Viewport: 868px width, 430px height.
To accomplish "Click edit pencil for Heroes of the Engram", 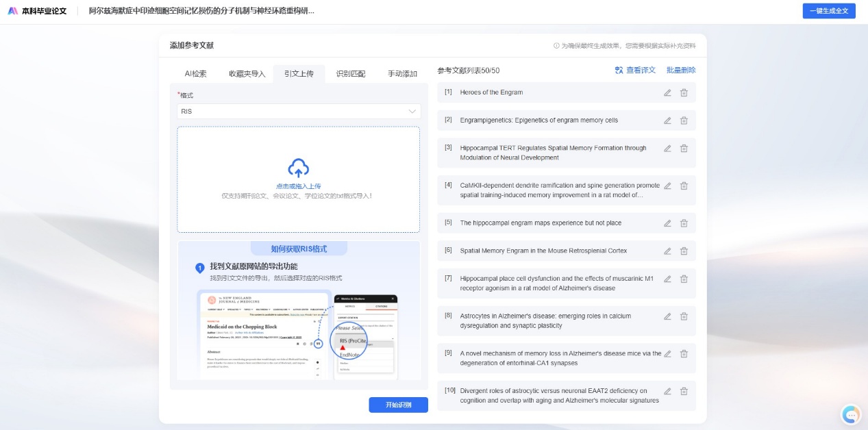I will pos(667,92).
